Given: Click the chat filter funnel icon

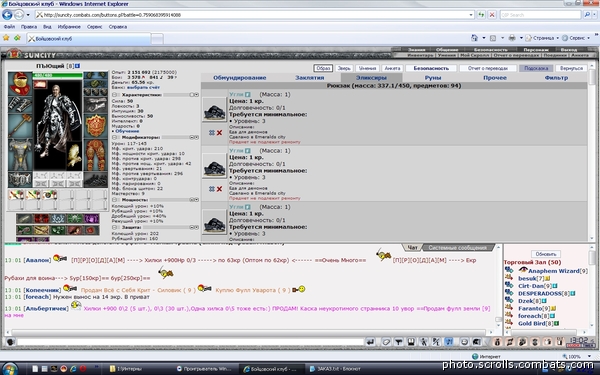Looking at the screenshot, I should (x=398, y=342).
